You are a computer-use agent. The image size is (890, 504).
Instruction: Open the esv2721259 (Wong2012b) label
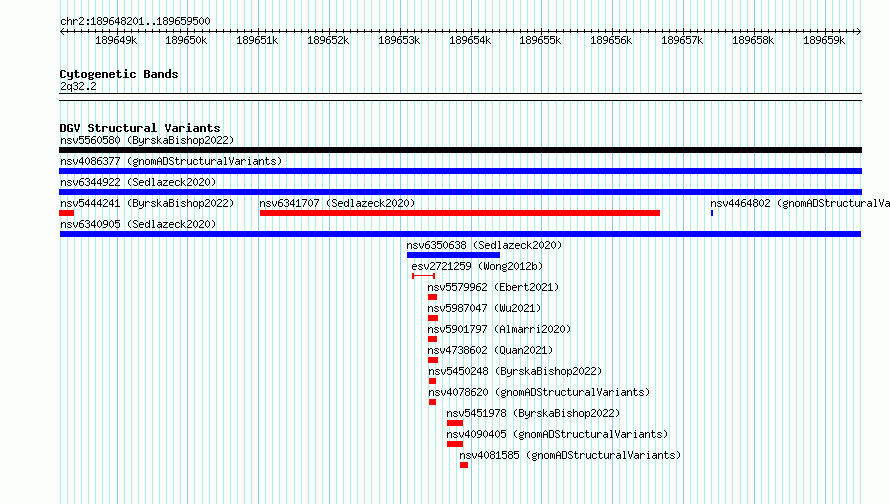click(477, 266)
